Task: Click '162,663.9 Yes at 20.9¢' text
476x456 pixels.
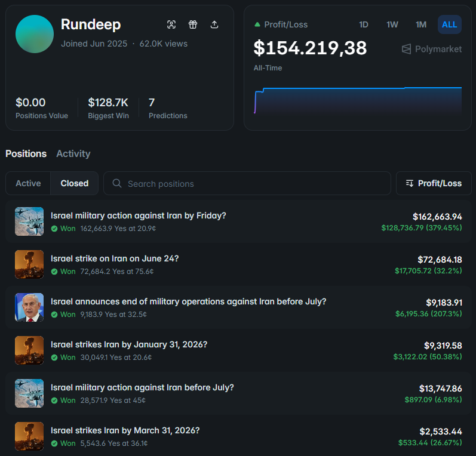Action: tap(118, 229)
